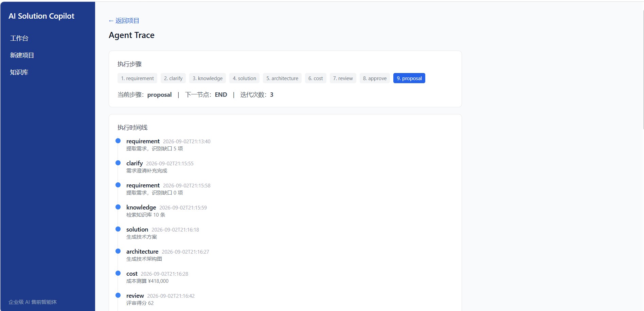
Task: Click the 迭代次数: 3 status text
Action: point(257,95)
